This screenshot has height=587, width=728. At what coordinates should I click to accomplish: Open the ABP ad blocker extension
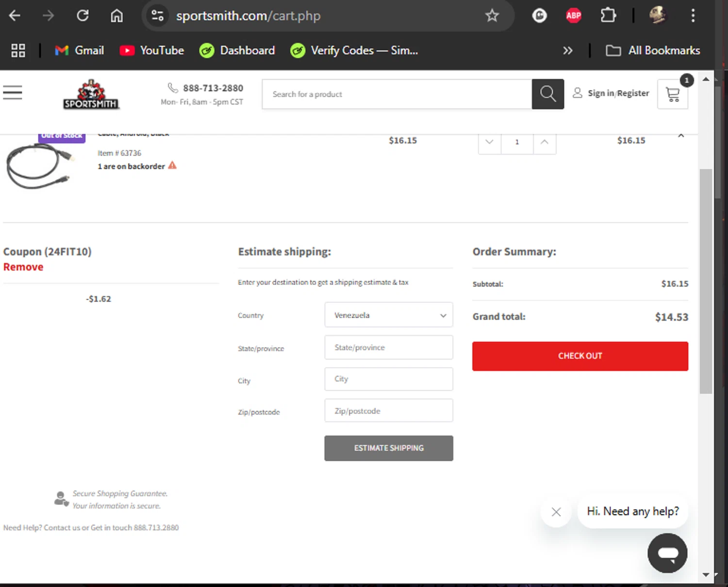pyautogui.click(x=573, y=16)
